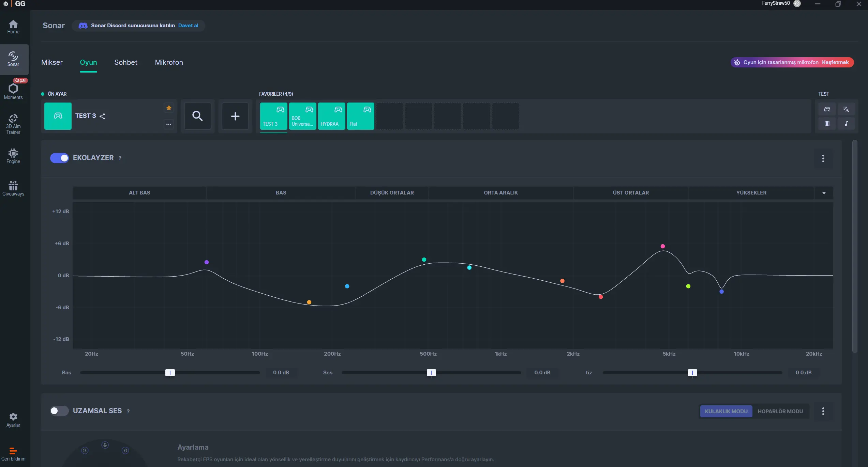This screenshot has width=868, height=467.
Task: Open the 3D Aim Trainer
Action: tap(13, 124)
